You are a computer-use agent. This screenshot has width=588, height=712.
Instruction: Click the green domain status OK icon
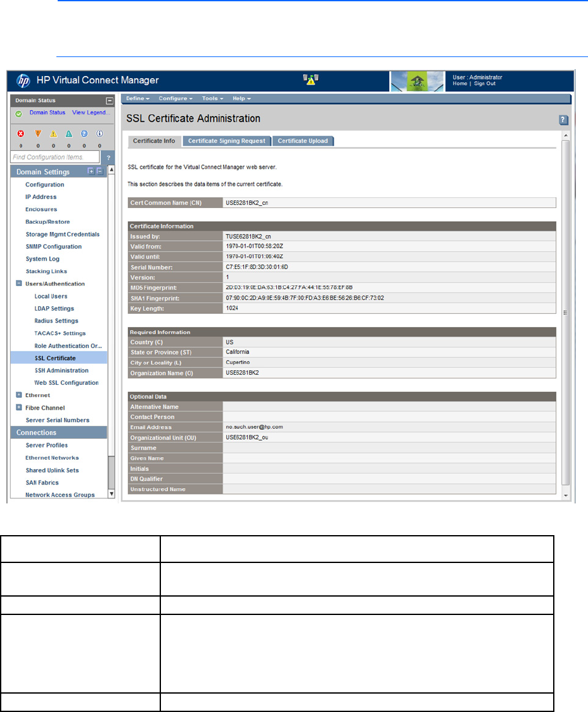click(x=18, y=113)
